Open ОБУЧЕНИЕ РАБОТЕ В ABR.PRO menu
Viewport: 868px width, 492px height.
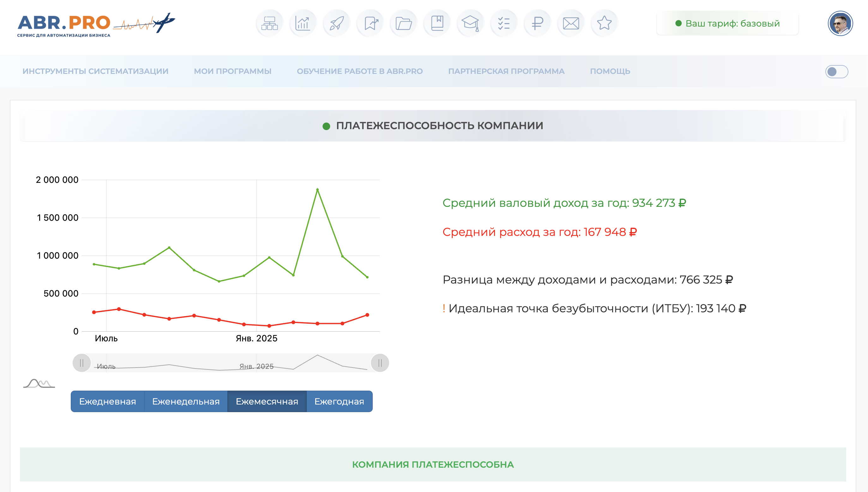[x=360, y=71]
